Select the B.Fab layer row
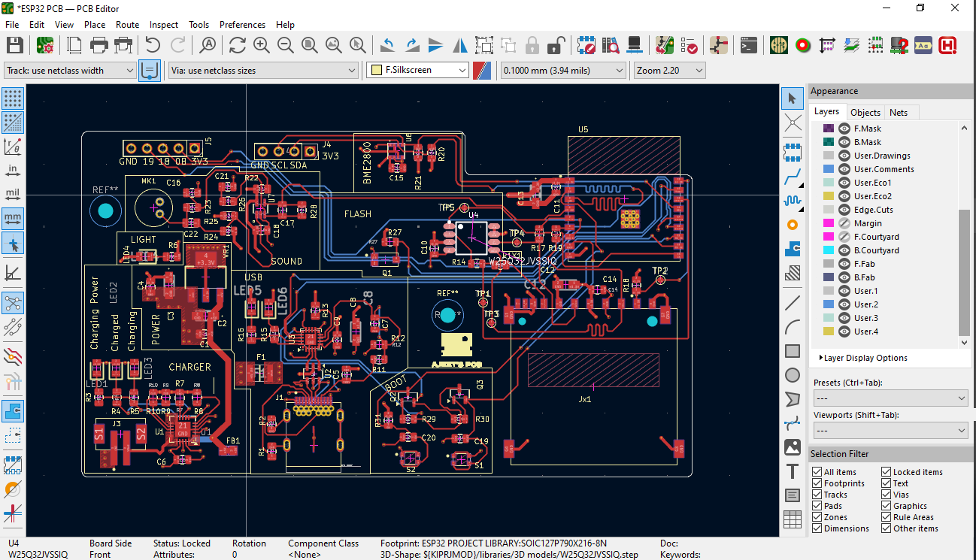The width and height of the screenshot is (976, 560). (x=886, y=277)
